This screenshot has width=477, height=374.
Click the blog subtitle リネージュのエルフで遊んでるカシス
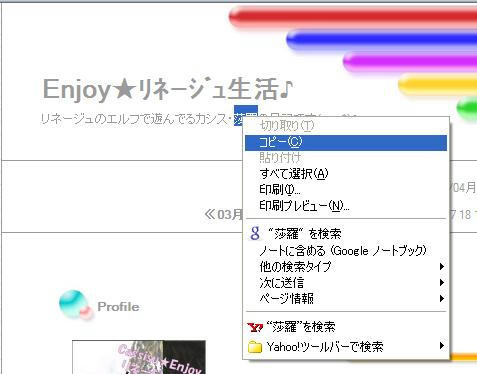click(x=134, y=119)
